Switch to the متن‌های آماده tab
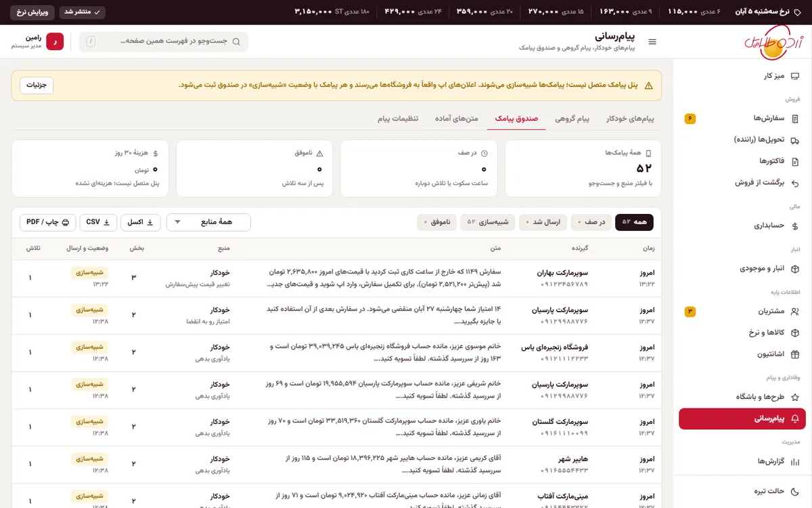The image size is (812, 508). [x=456, y=119]
